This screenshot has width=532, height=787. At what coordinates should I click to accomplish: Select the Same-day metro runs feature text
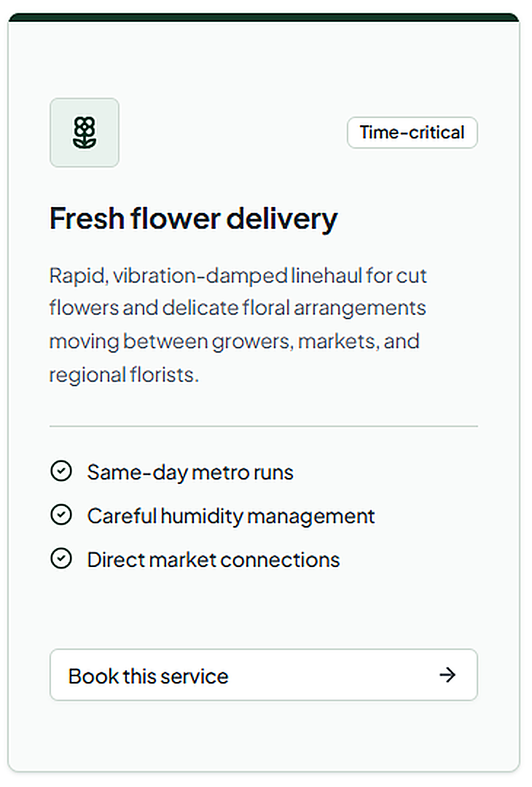[x=190, y=472]
